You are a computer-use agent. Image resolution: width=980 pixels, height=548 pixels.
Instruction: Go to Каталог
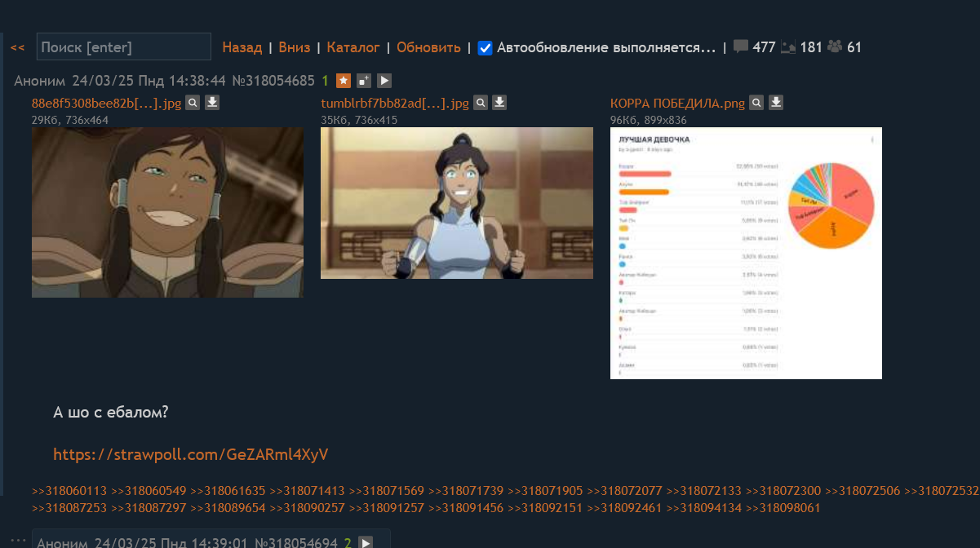coord(353,47)
